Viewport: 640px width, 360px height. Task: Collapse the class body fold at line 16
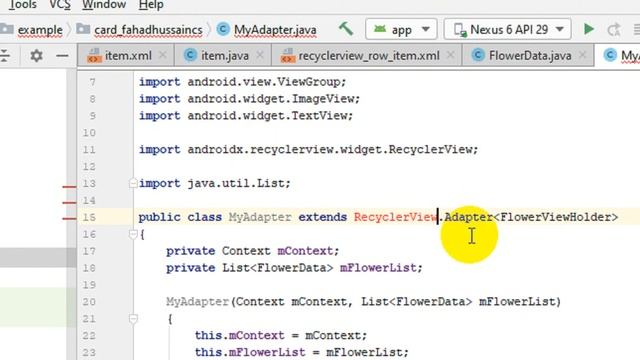pos(133,234)
